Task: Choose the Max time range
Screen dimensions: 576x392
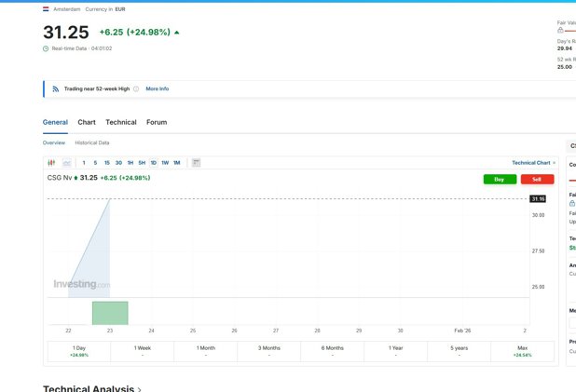Action: [x=521, y=351]
